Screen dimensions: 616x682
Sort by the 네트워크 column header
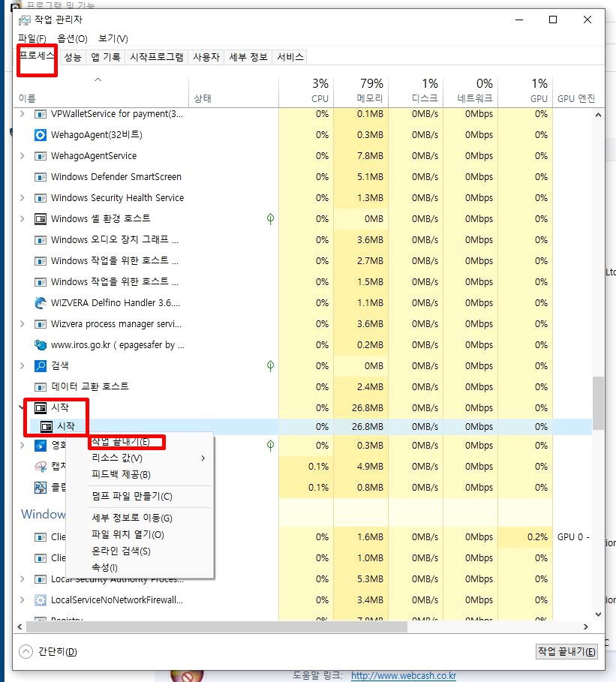pos(470,92)
